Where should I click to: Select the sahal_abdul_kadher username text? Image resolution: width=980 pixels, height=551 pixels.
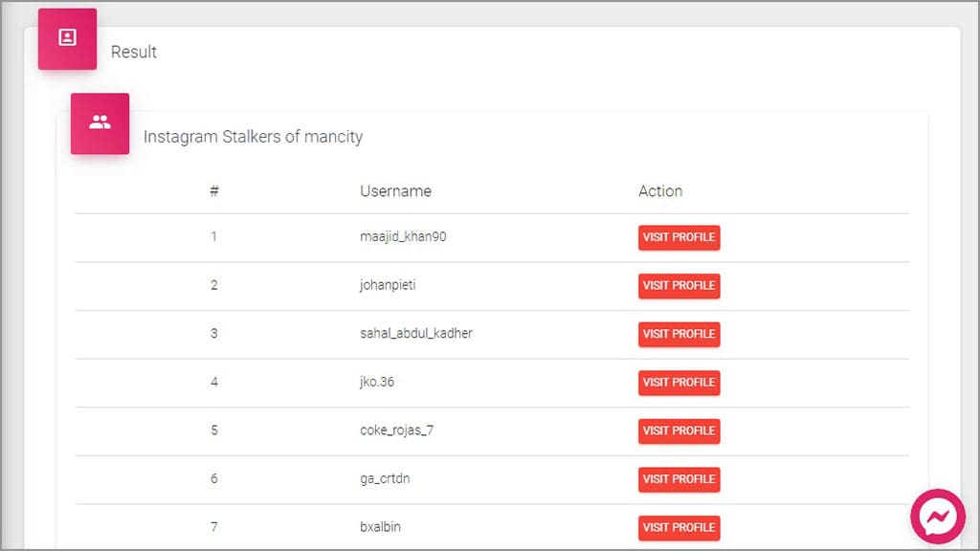pos(416,333)
